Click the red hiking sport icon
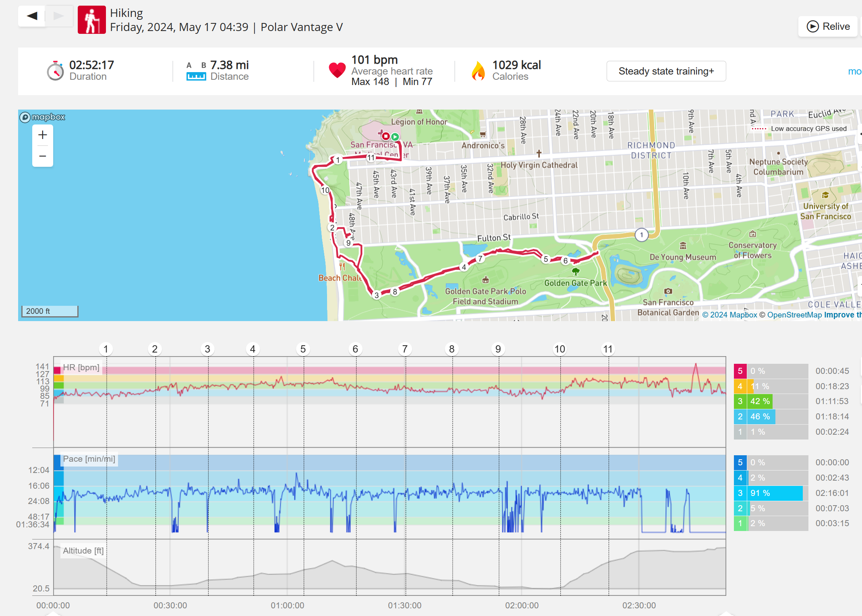Screen dimensions: 862x616 (x=92, y=20)
